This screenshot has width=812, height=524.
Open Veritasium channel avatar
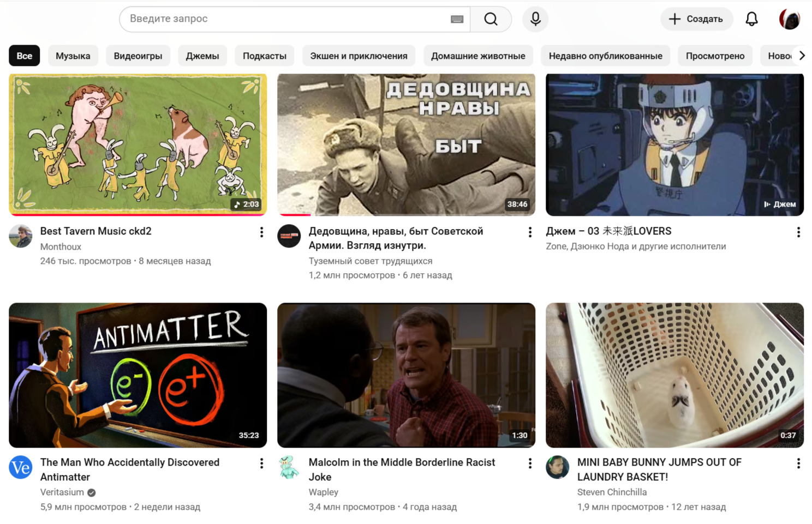click(21, 467)
